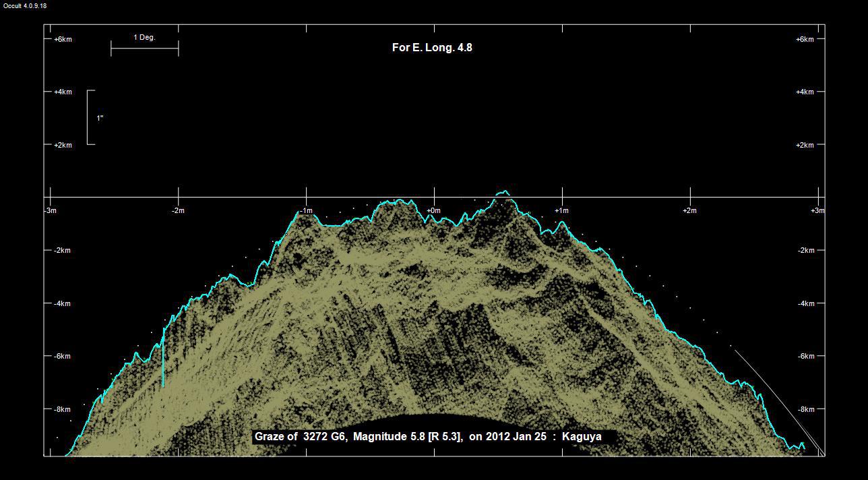
Task: Click the 1 Deg. horizontal scale bar
Action: coord(144,49)
